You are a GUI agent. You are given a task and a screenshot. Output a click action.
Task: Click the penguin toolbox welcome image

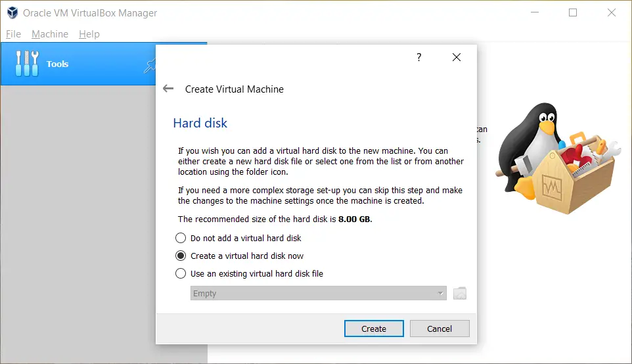click(558, 158)
